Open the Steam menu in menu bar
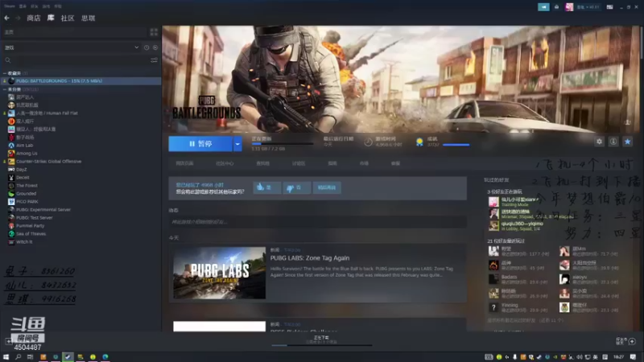Viewport: 644px width, 362px height. coord(10,6)
